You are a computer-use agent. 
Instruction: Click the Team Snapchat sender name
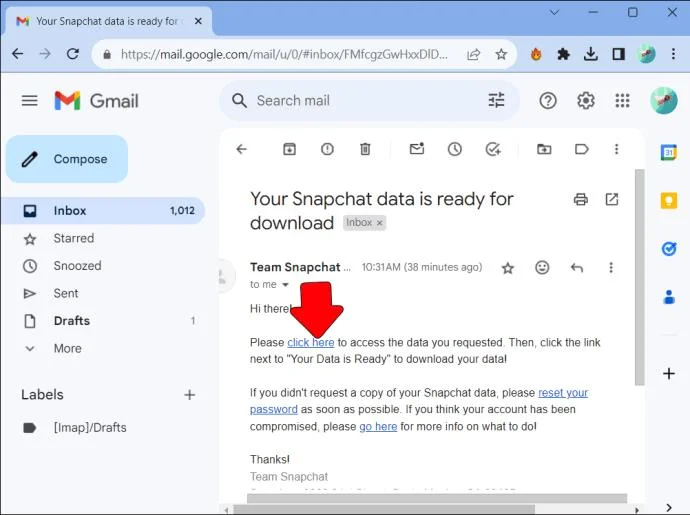point(295,267)
